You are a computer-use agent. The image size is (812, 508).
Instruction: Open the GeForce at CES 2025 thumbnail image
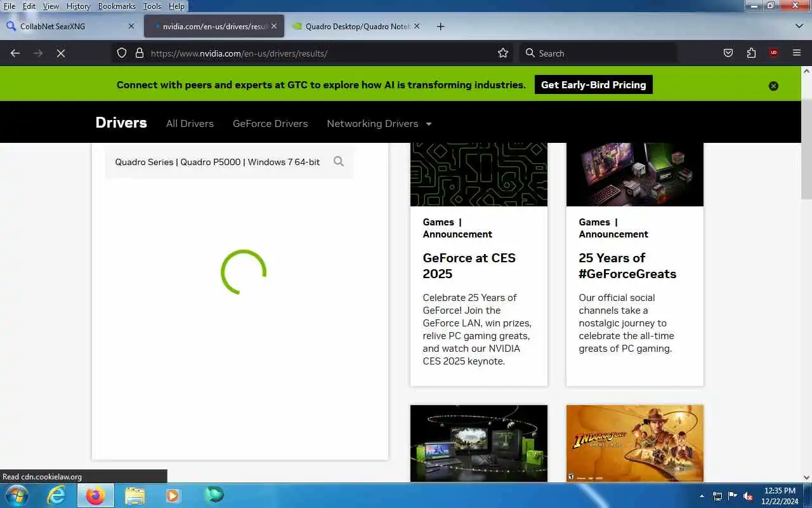(479, 174)
